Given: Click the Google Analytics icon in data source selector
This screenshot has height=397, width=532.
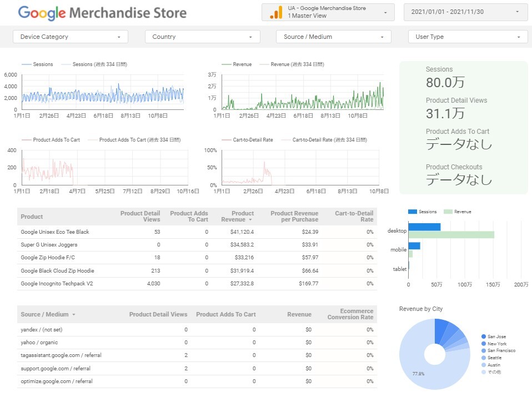Looking at the screenshot, I should [x=276, y=12].
